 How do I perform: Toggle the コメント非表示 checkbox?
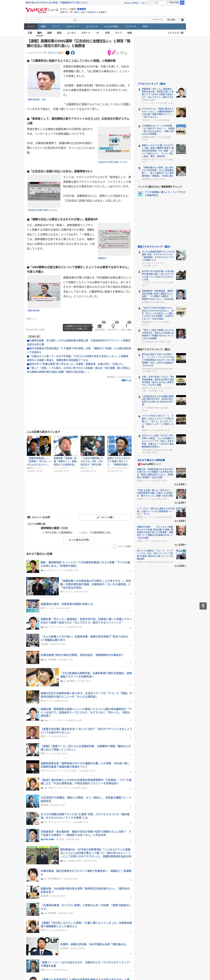[x=115, y=546]
